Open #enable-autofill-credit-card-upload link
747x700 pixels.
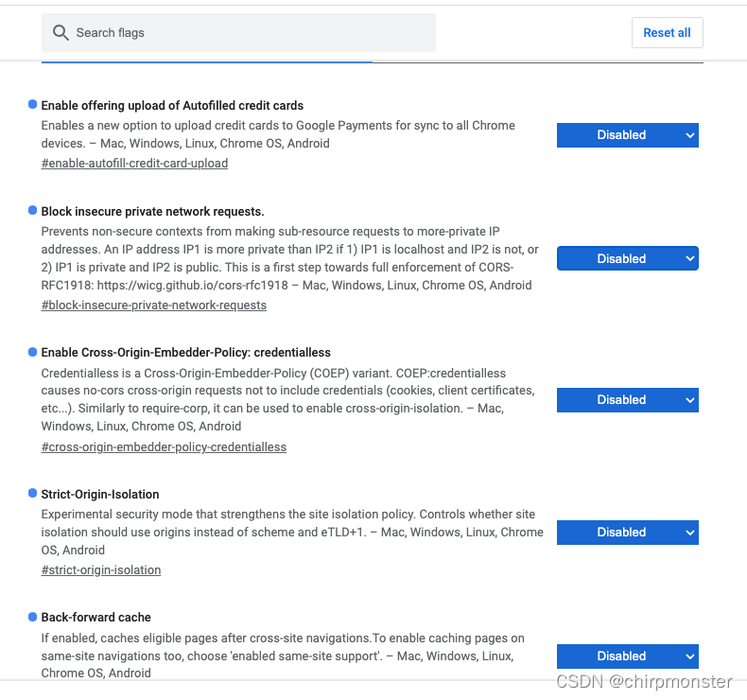[x=134, y=164]
